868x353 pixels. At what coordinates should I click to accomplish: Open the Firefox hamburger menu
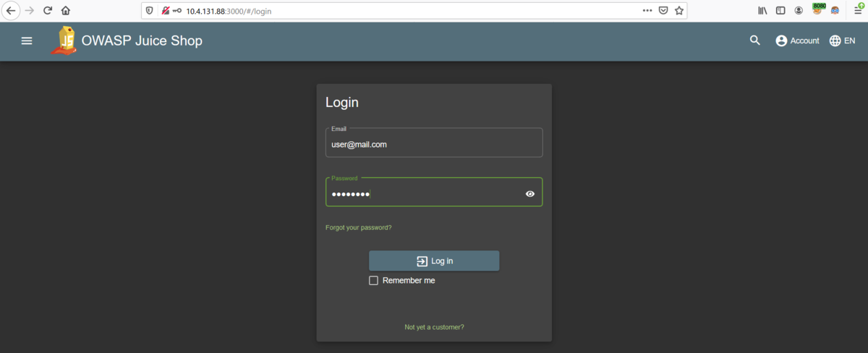858,10
